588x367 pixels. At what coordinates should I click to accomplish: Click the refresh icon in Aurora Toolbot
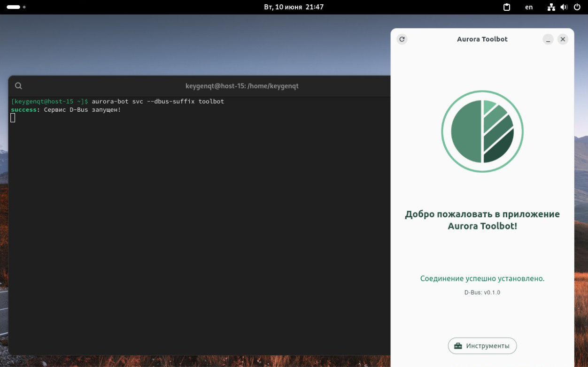(x=402, y=39)
